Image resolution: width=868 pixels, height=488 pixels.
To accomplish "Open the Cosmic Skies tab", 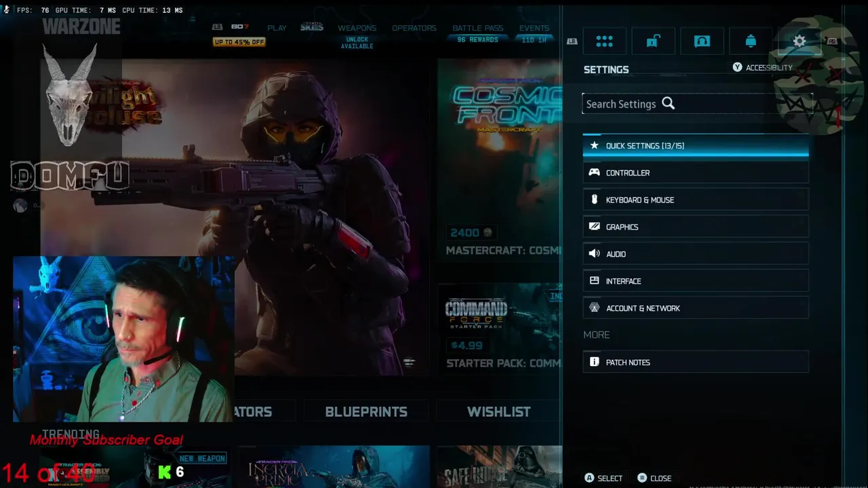I will click(x=312, y=27).
